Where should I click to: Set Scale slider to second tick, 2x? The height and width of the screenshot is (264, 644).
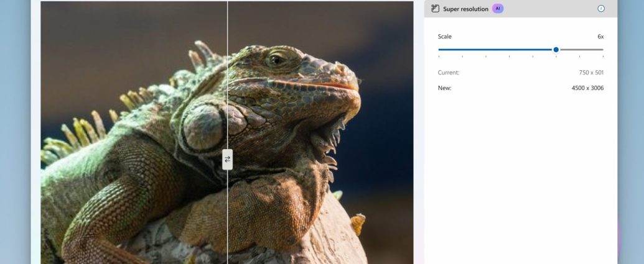(462, 50)
